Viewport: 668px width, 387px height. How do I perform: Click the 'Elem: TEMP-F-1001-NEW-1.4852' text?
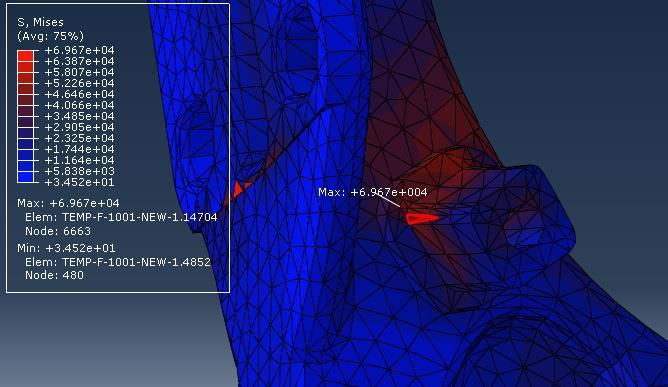tap(118, 262)
